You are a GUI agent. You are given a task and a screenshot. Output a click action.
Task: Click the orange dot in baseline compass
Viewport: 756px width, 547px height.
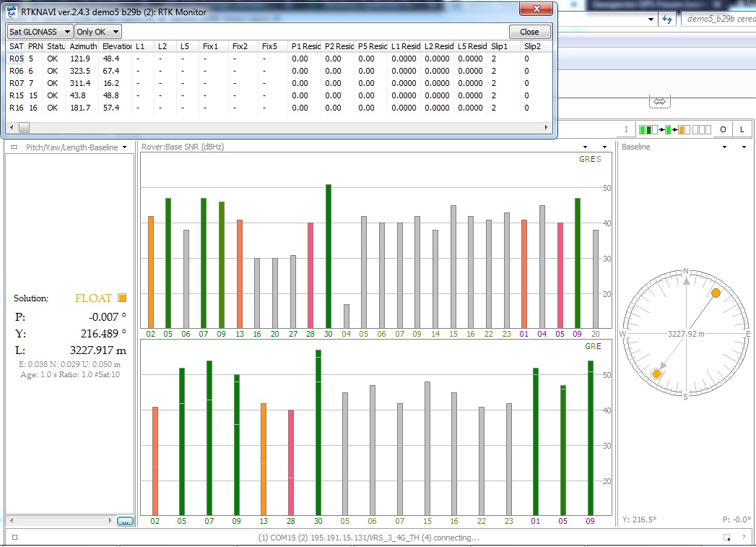(x=716, y=293)
